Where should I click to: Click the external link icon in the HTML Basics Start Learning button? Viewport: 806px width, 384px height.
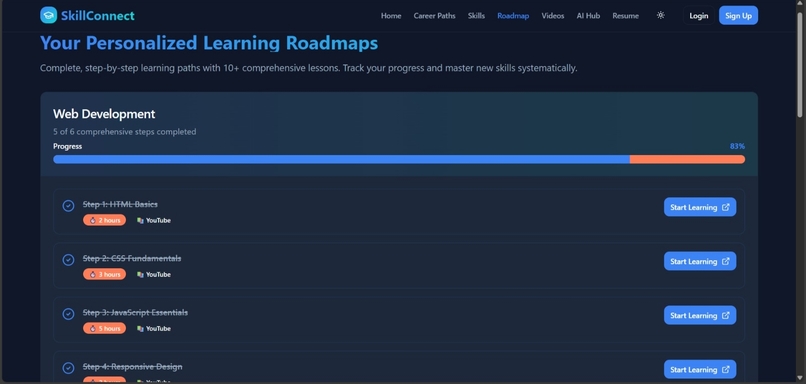725,207
